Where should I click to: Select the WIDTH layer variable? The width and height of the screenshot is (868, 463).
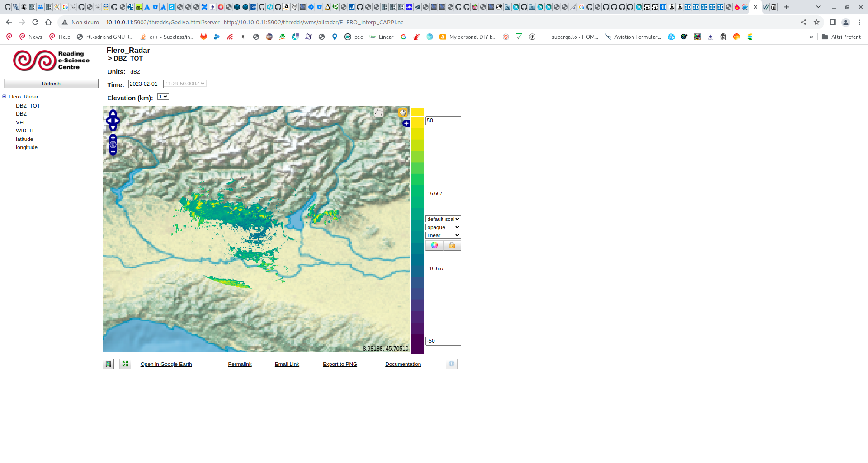tap(24, 131)
